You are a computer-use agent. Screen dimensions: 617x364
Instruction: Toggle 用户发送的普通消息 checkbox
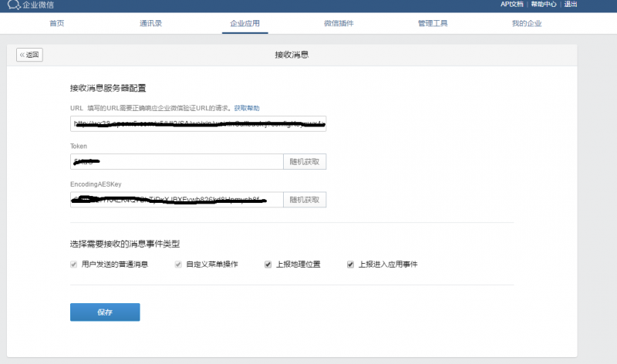coord(73,265)
